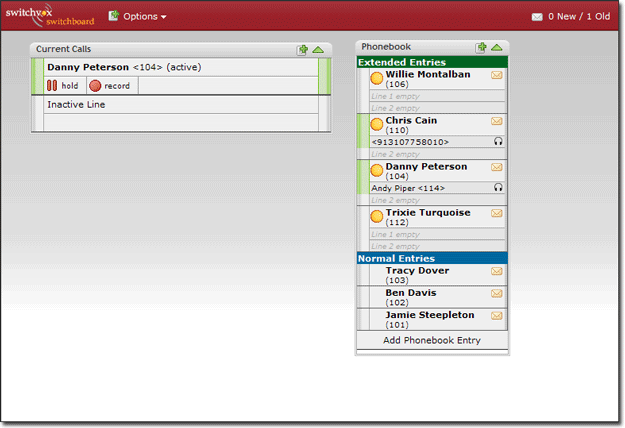
Task: Click the add icon in Phonebook header
Action: [x=481, y=47]
